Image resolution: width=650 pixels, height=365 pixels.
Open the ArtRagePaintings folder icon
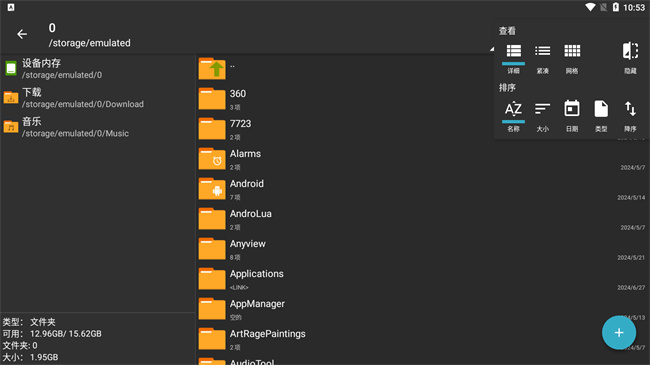pyautogui.click(x=212, y=338)
